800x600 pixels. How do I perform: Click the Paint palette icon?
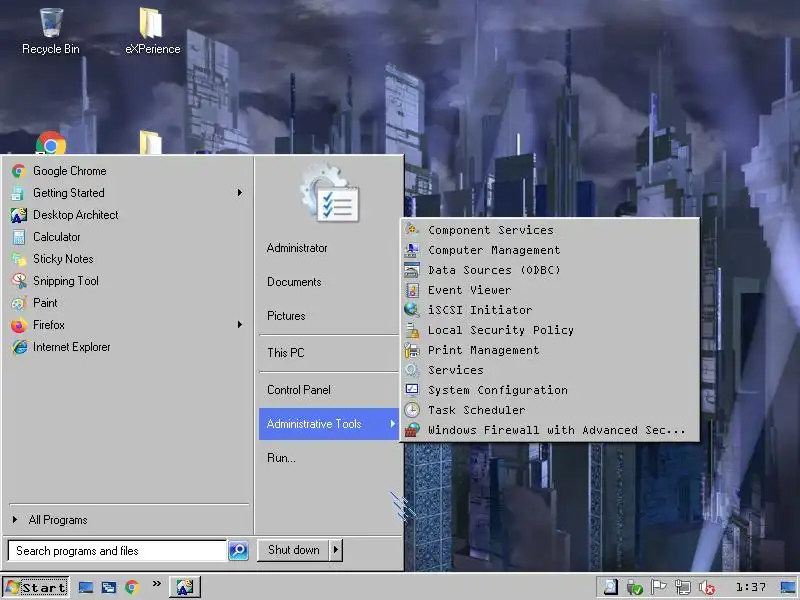pos(19,303)
